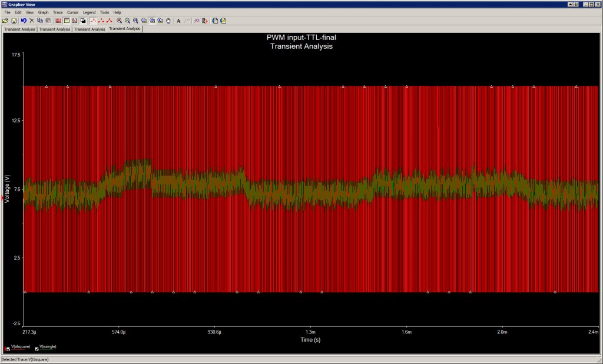
Task: Click the V(ttlsquare) legend label
Action: pos(21,347)
